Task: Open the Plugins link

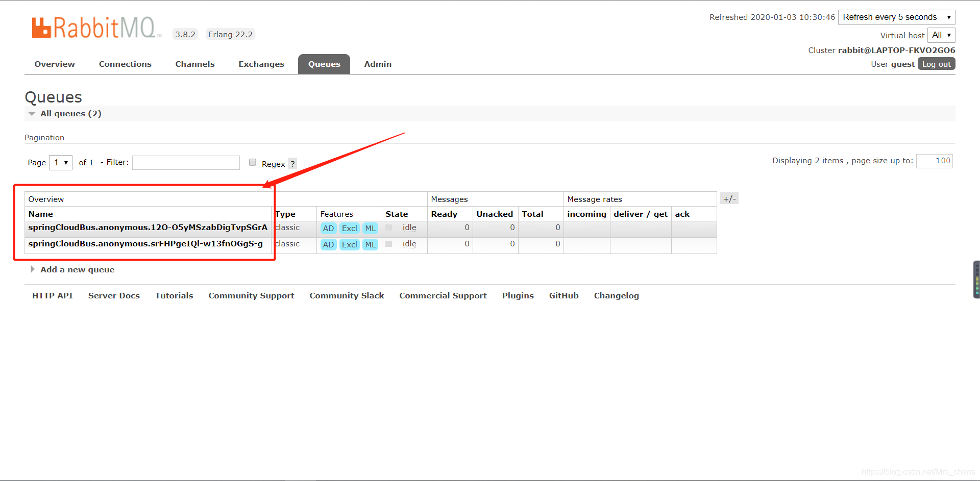Action: [518, 296]
